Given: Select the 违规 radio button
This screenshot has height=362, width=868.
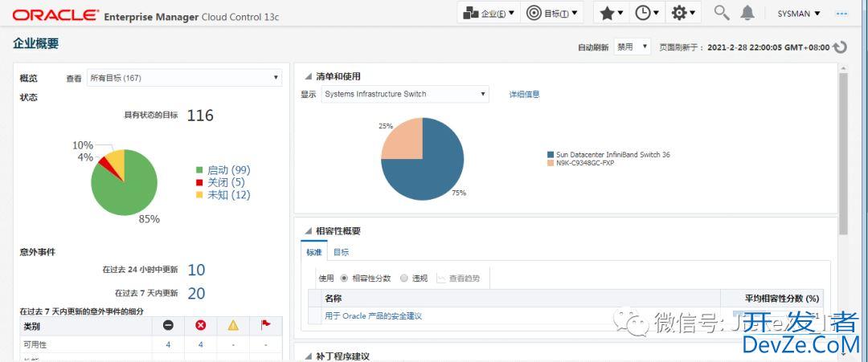Looking at the screenshot, I should 403,278.
